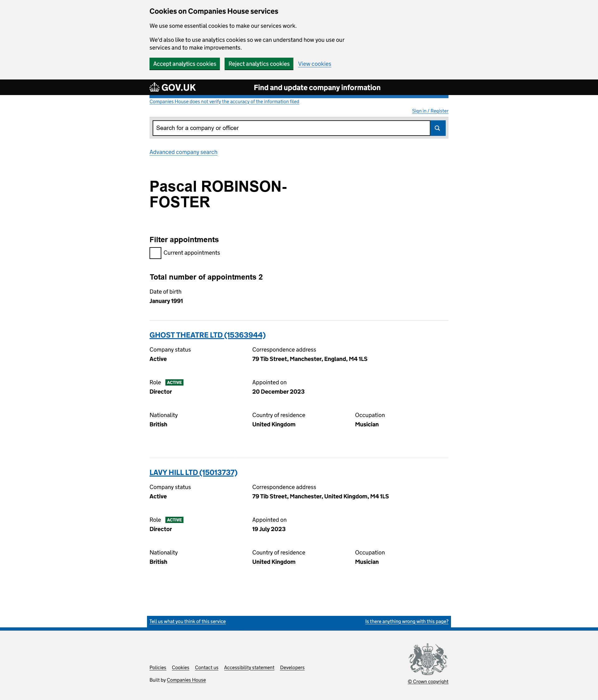
Task: Click Is there anything wrong with this page
Action: pyautogui.click(x=406, y=621)
